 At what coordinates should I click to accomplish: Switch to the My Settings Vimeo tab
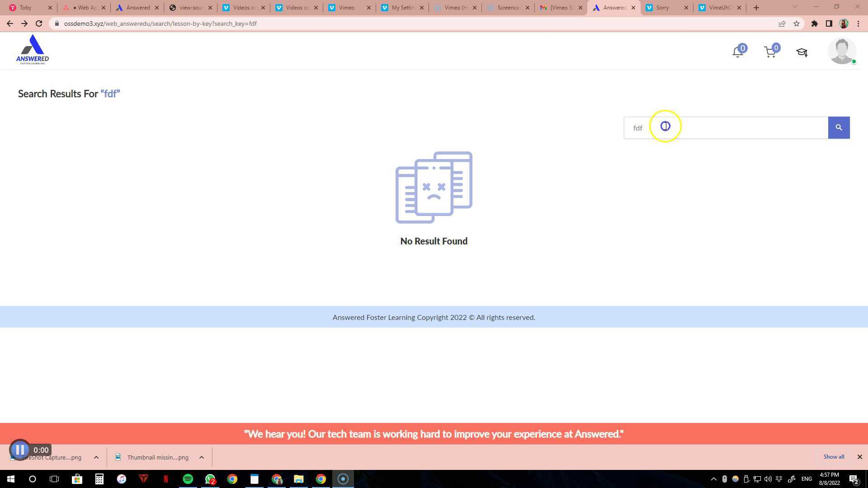tap(402, 8)
